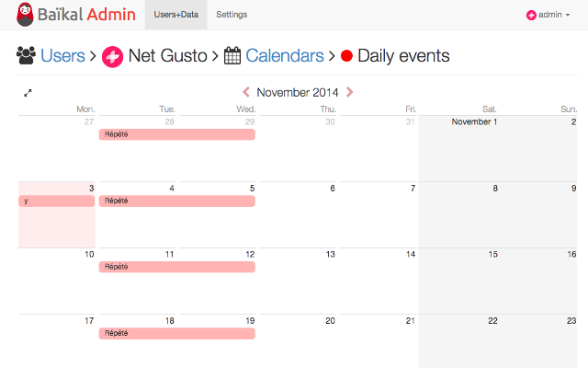Select the November 15 day cell
The image size is (588, 368).
458,281
